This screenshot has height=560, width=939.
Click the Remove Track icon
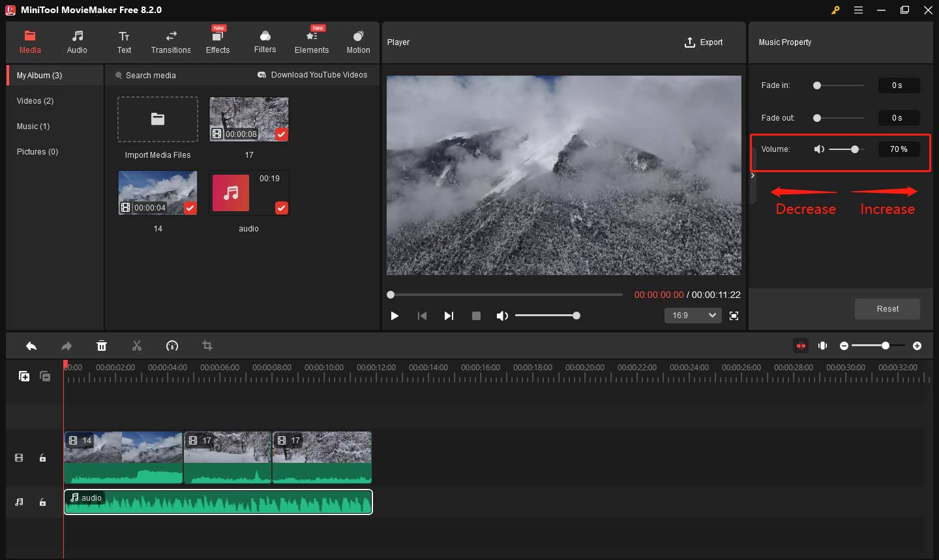pos(45,376)
